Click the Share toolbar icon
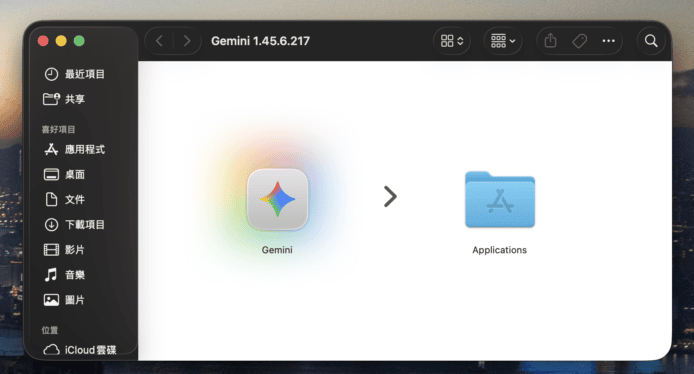 click(551, 41)
